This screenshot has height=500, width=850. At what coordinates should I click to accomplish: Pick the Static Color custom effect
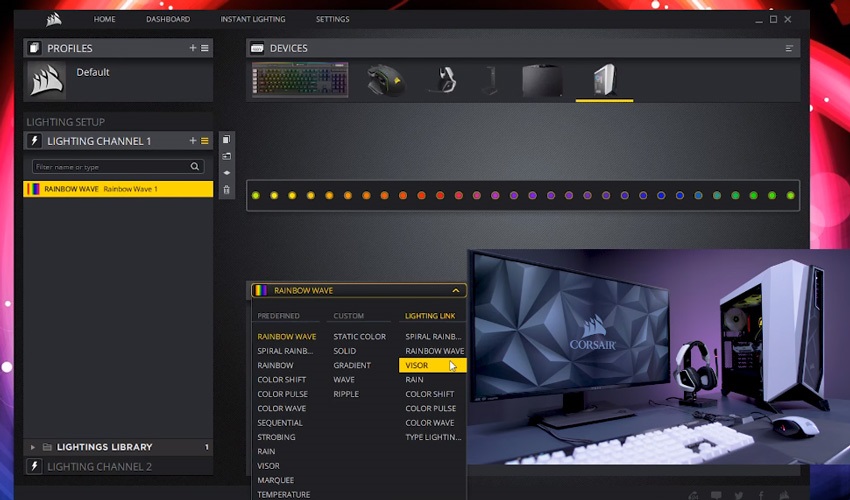tap(359, 337)
